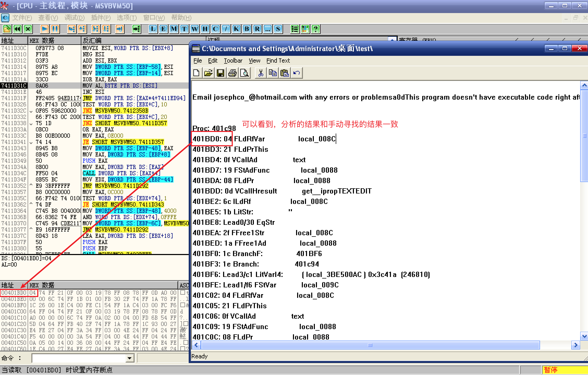Viewport: 588px width, 375px height.
Task: Open the command box dropdown arrow
Action: (x=130, y=358)
